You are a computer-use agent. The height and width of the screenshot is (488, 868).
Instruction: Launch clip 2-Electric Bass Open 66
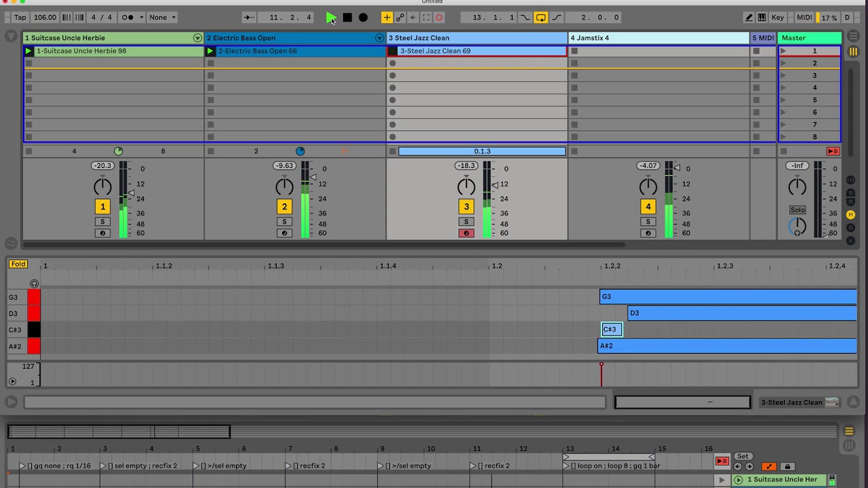[x=210, y=51]
